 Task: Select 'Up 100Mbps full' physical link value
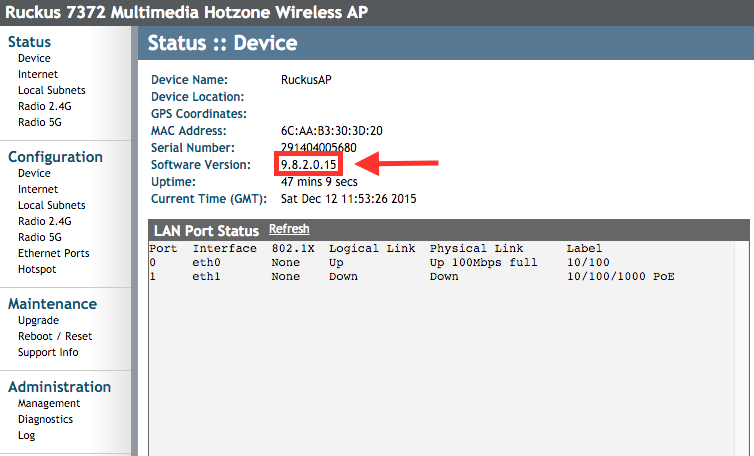pos(483,263)
